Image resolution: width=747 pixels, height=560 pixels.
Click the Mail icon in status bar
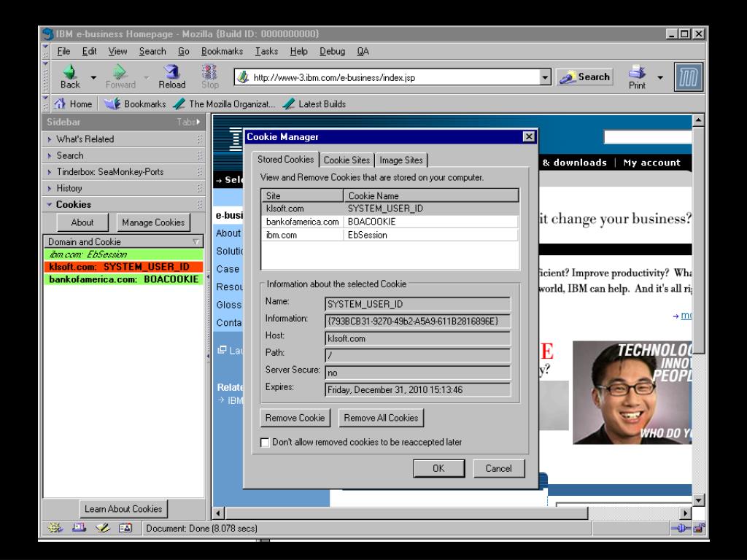click(x=79, y=528)
